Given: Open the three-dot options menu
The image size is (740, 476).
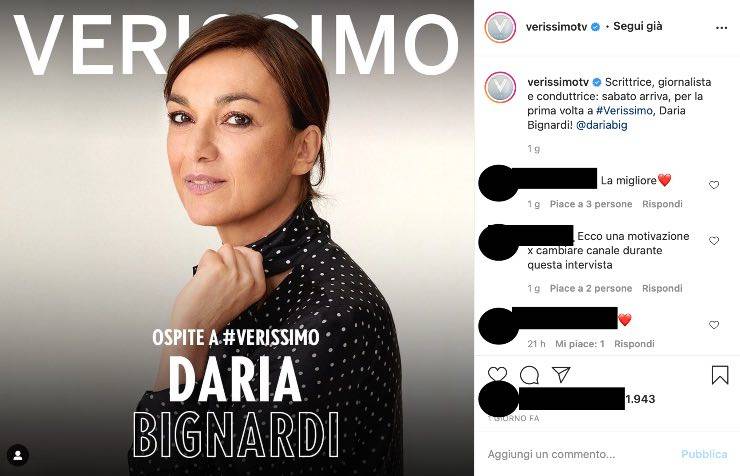Looking at the screenshot, I should click(x=721, y=28).
